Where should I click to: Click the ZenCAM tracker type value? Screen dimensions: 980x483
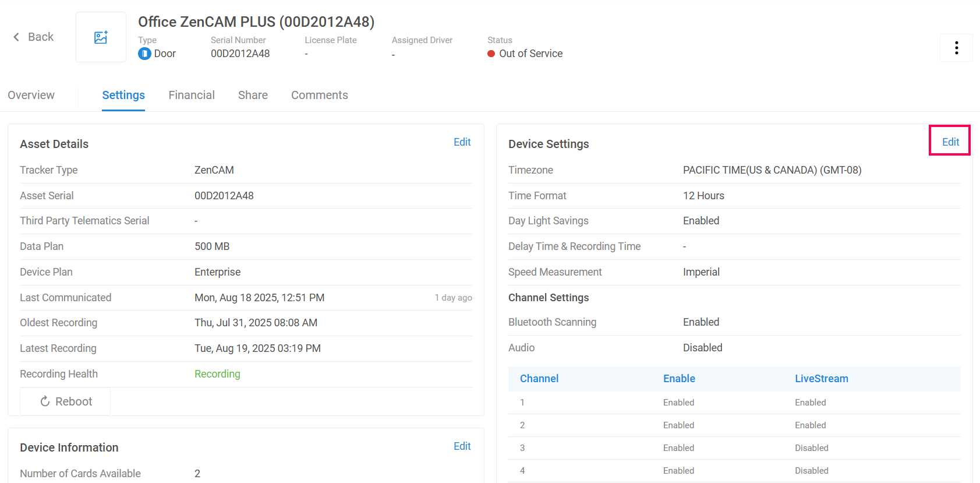(x=214, y=170)
